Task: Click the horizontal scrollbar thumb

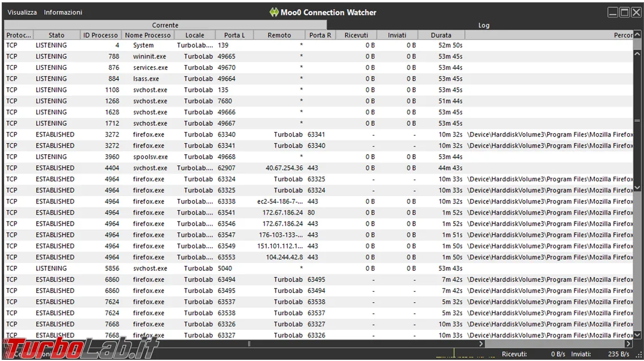Action: [249, 344]
